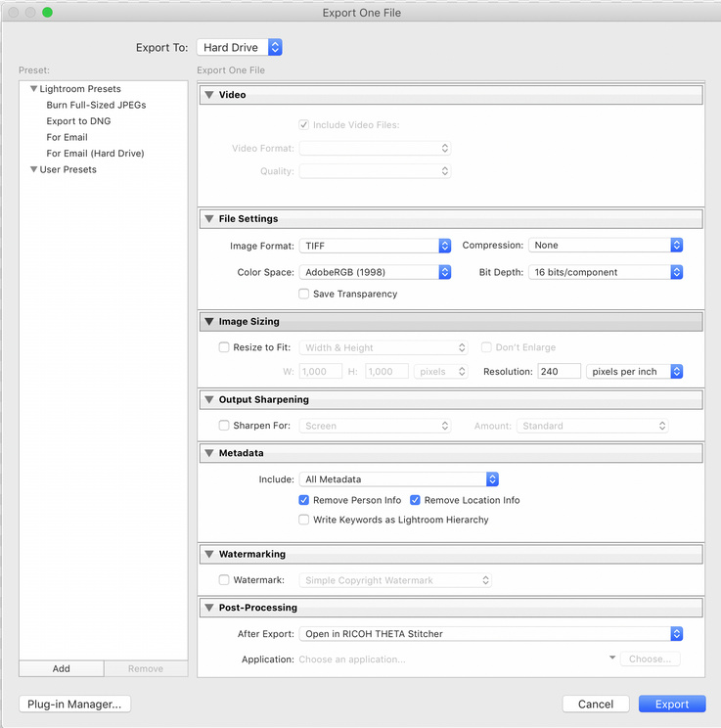Collapse the Watermarking section
The height and width of the screenshot is (728, 721).
point(209,554)
